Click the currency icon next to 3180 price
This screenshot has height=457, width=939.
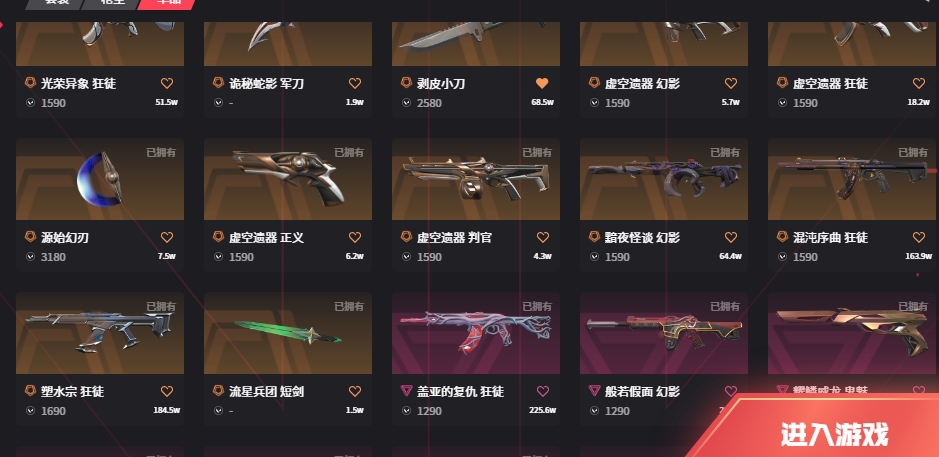[x=31, y=257]
